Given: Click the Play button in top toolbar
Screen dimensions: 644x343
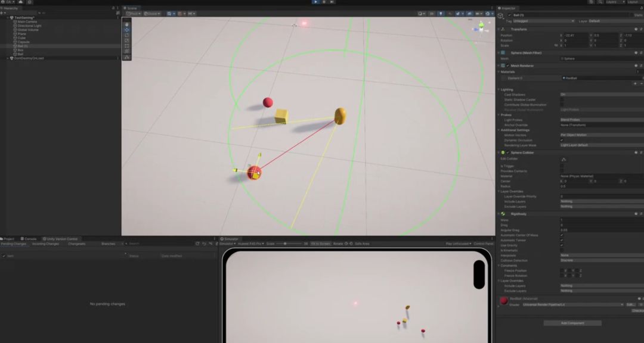Looking at the screenshot, I should point(315,2).
